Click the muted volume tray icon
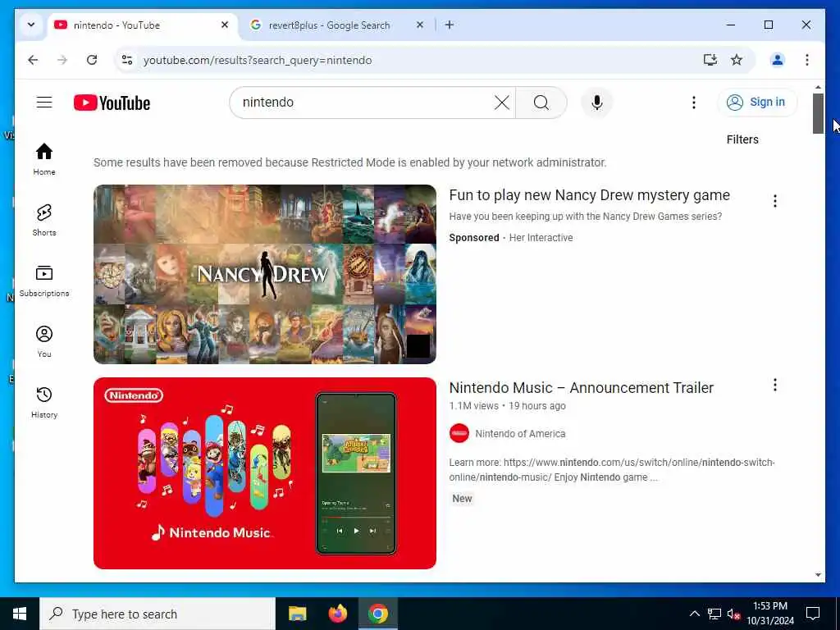This screenshot has height=630, width=840. coord(733,614)
